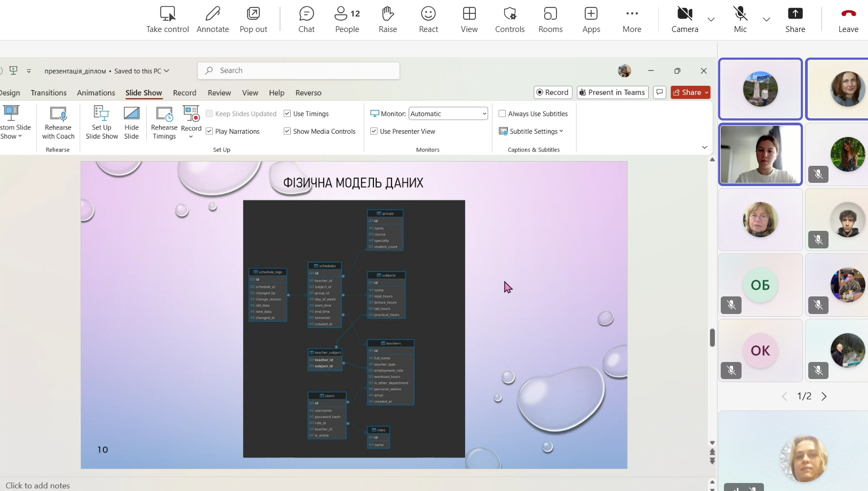
Task: Select the ОБ participant tile
Action: pos(760,285)
